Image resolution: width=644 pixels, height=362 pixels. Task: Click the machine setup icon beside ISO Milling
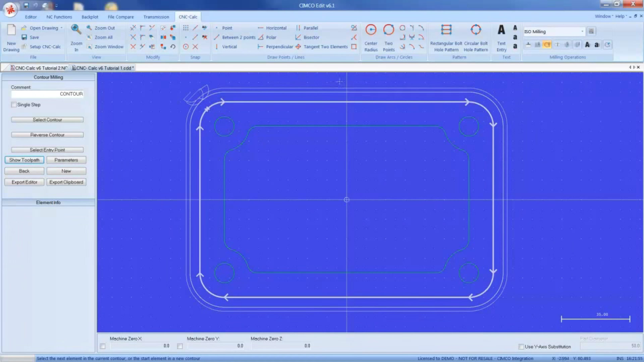(591, 31)
